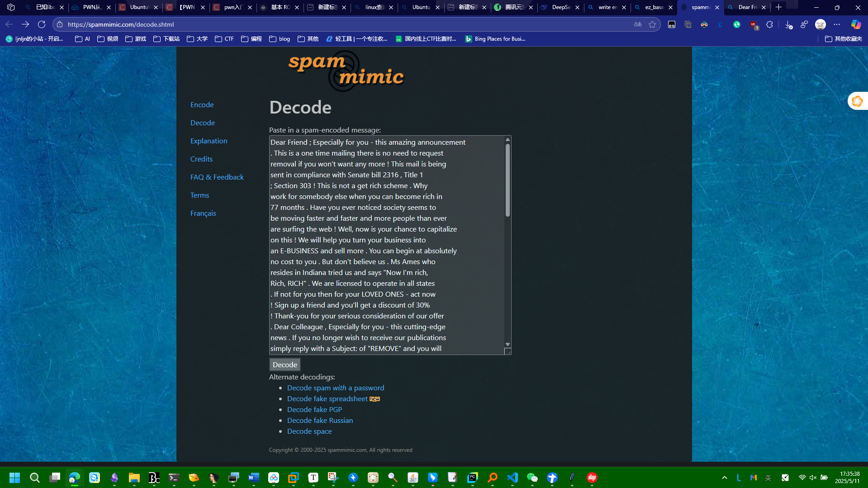Open the 游戏 bookmarks folder
Viewport: 868px width, 488px height.
pos(136,39)
